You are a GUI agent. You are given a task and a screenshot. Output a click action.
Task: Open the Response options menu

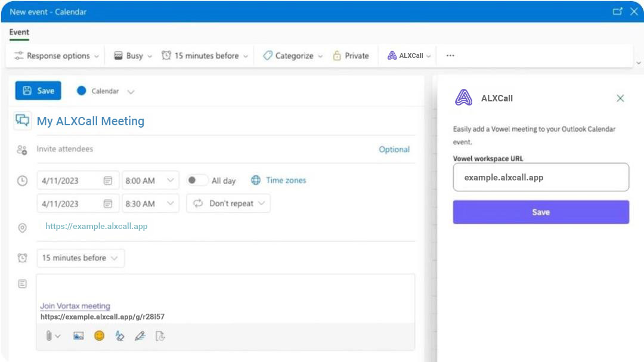click(57, 55)
